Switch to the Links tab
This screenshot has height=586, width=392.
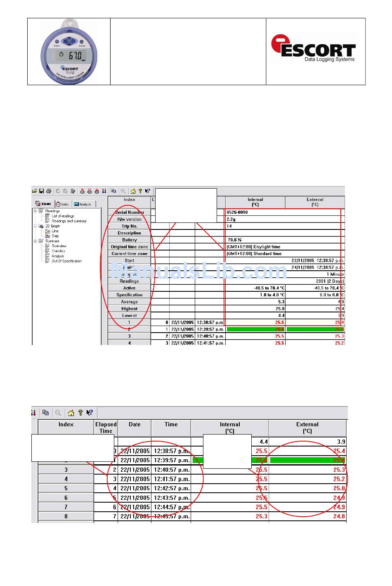pyautogui.click(x=62, y=204)
